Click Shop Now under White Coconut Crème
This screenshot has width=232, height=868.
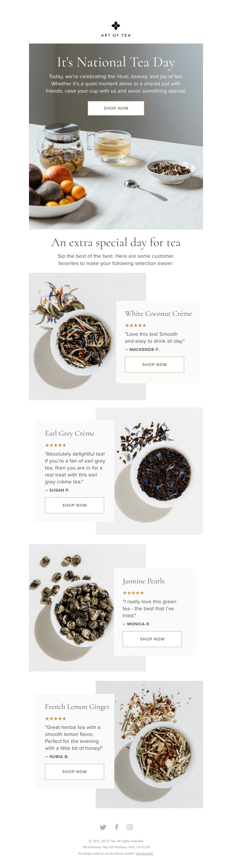click(x=154, y=364)
